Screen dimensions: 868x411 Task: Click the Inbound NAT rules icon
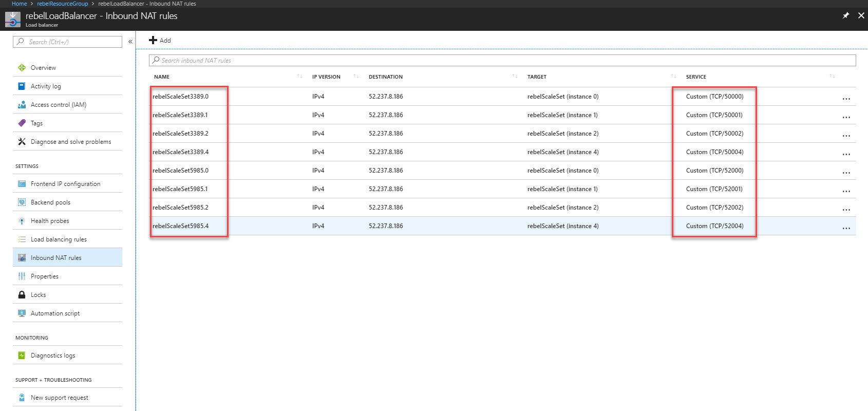(x=22, y=257)
